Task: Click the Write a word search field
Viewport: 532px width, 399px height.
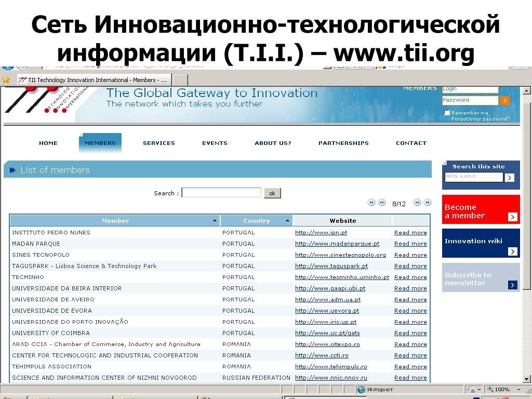Action: pyautogui.click(x=474, y=177)
